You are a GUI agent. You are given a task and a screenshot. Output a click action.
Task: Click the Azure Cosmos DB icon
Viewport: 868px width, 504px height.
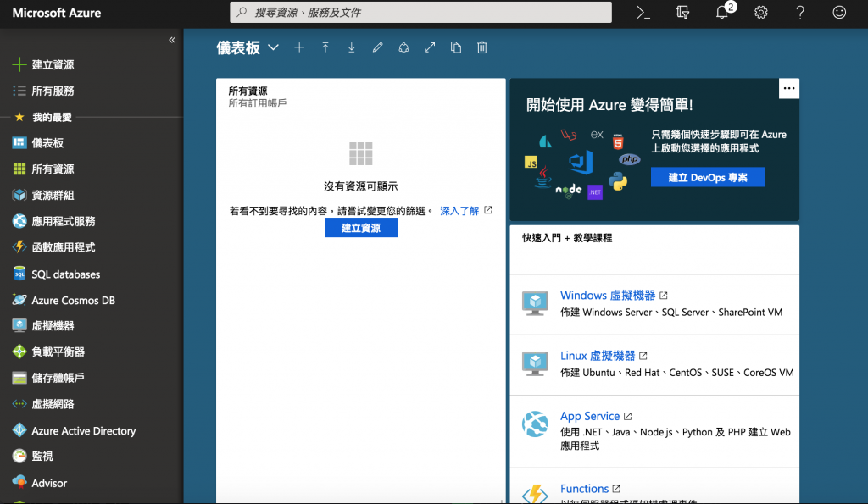19,300
